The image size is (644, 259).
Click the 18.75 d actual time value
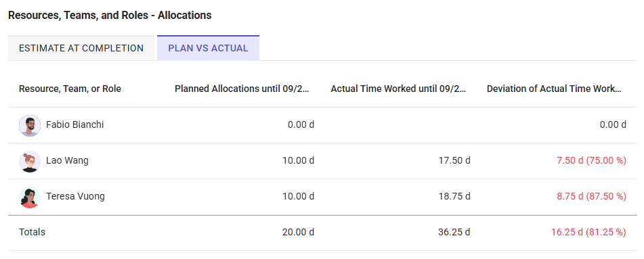click(x=454, y=197)
